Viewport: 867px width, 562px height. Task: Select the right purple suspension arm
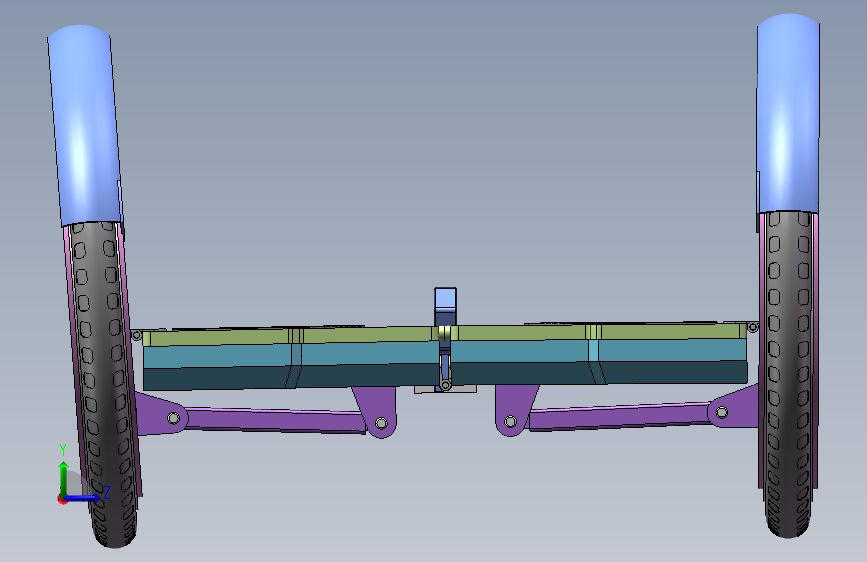click(x=618, y=415)
